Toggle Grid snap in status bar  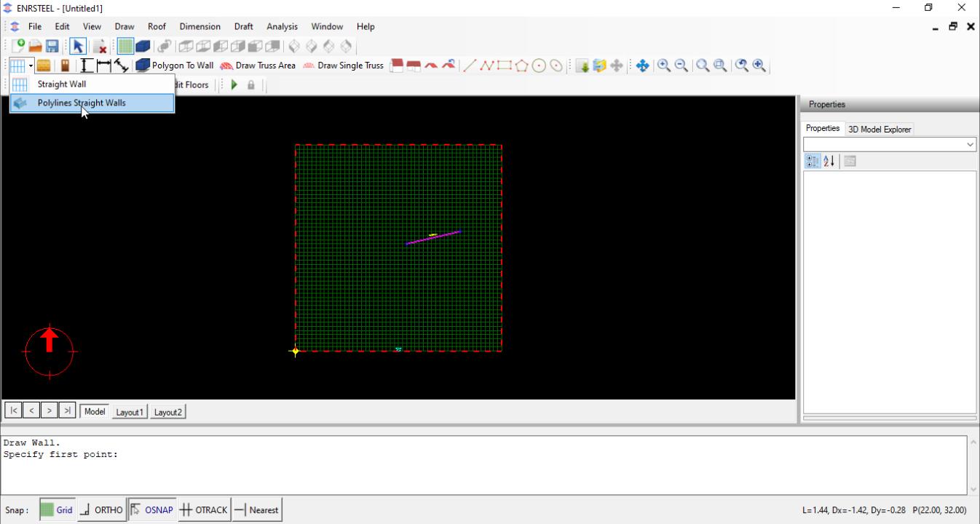click(57, 510)
